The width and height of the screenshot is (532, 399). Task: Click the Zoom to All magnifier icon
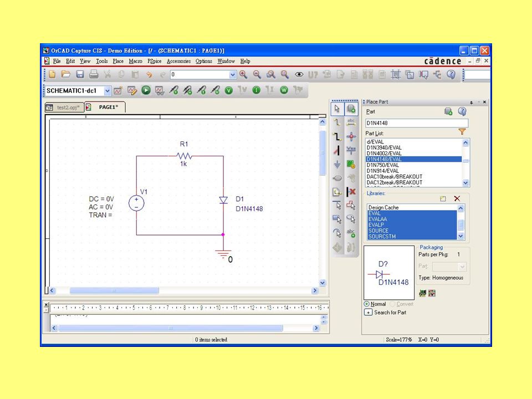click(285, 74)
